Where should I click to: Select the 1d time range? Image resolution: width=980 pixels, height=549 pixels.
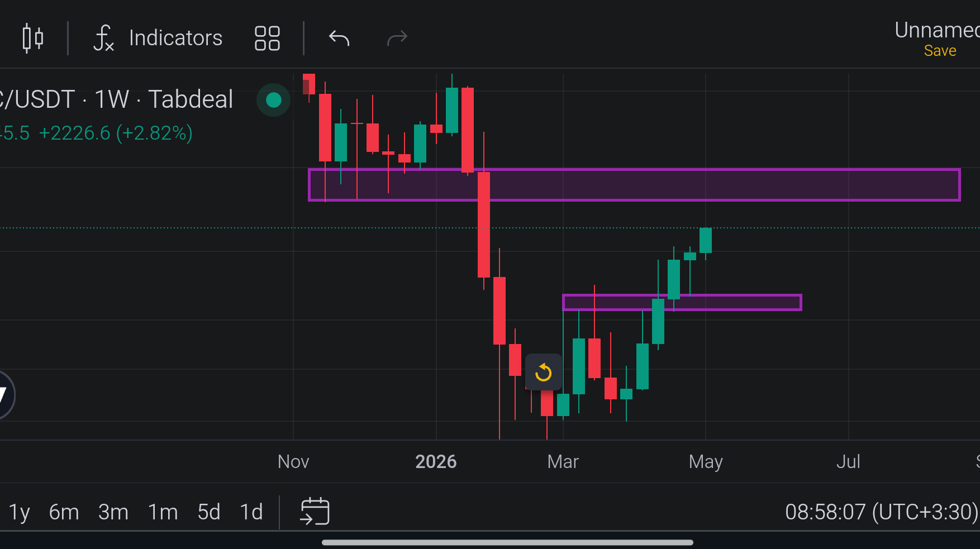[251, 512]
